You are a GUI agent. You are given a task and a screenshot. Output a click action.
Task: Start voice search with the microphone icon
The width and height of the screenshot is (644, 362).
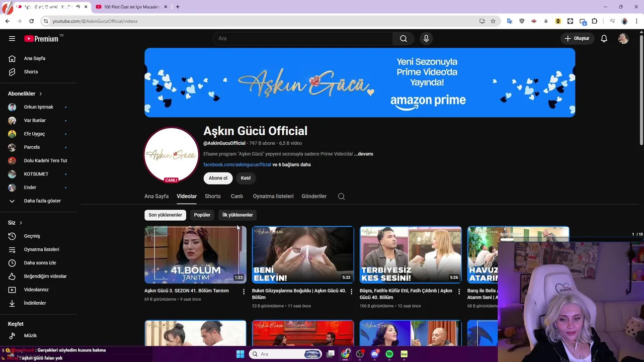point(426,38)
